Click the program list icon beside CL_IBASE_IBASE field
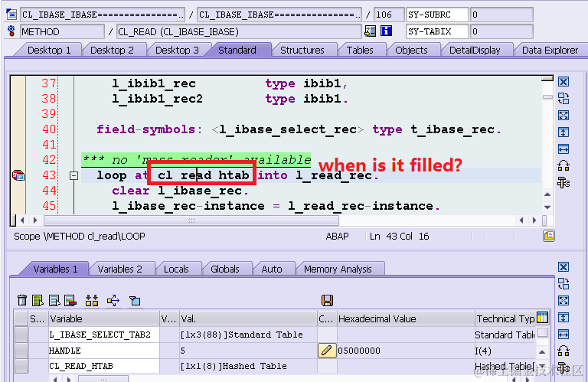This screenshot has width=588, height=382. 11,15
